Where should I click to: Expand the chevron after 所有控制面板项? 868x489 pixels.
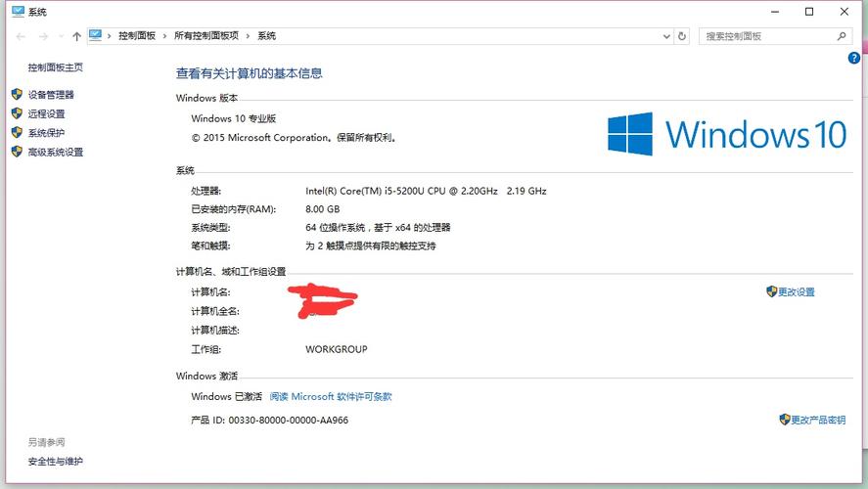[248, 36]
